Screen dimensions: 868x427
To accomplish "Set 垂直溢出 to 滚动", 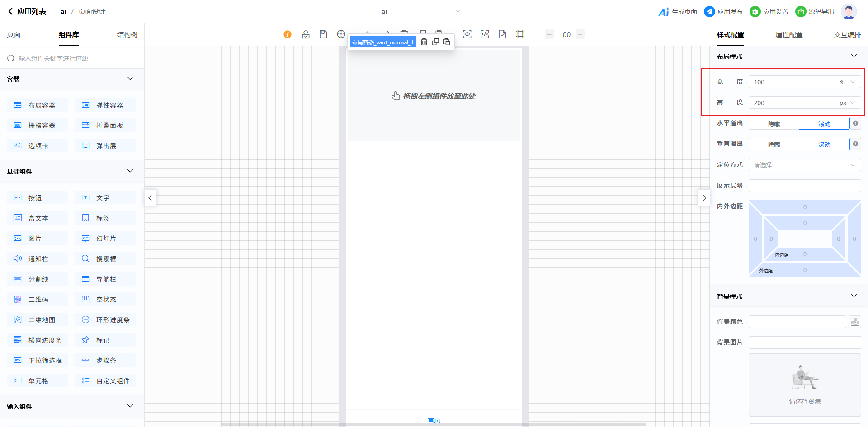I will pos(824,145).
